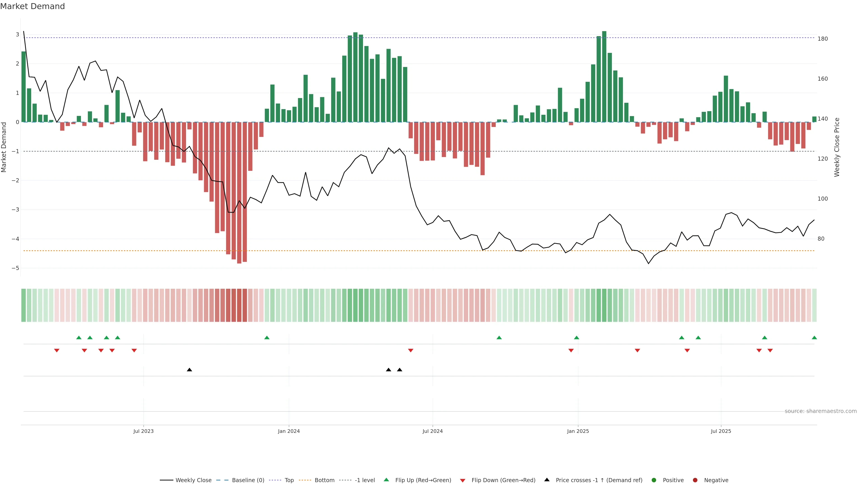The image size is (868, 488).
Task: Click the last green flip-up triangle at right edge
Action: click(x=814, y=338)
